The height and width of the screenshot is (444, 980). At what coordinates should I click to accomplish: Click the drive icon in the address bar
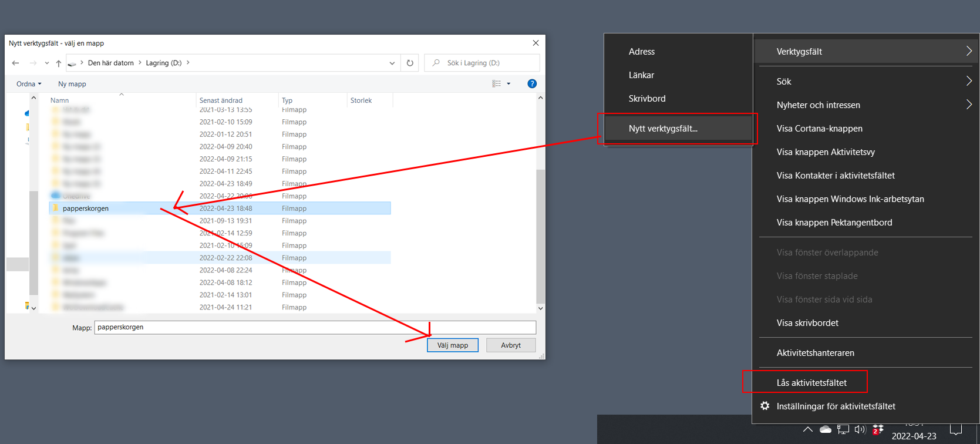pyautogui.click(x=72, y=63)
